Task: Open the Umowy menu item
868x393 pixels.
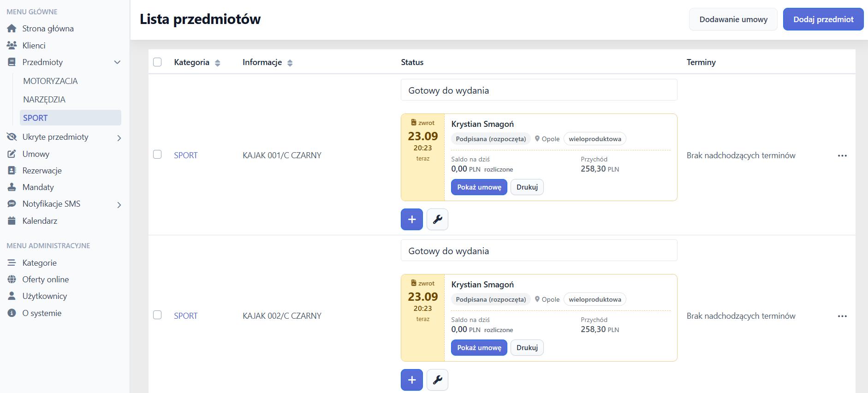Action: (x=36, y=154)
